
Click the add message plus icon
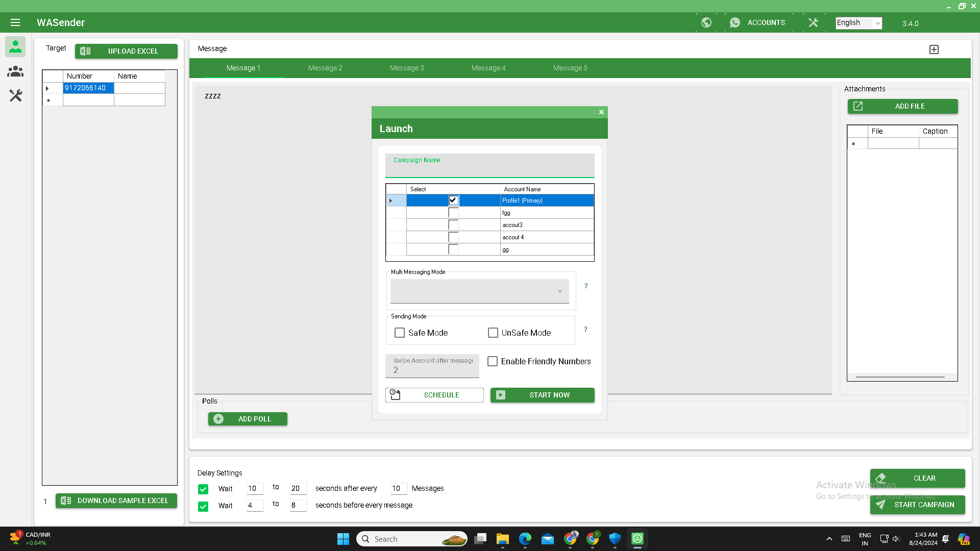(934, 49)
